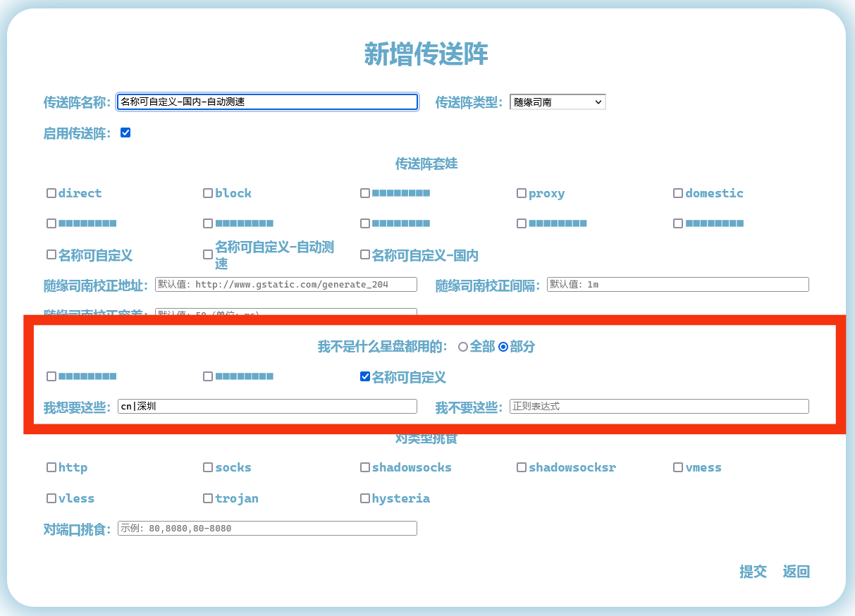Click 返回 to go back
855x616 pixels.
point(796,572)
